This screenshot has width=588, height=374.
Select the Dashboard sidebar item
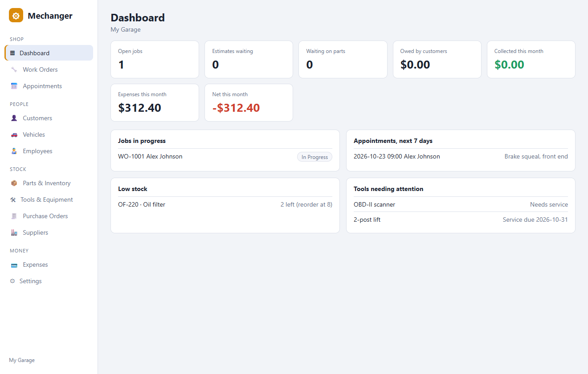tap(49, 53)
